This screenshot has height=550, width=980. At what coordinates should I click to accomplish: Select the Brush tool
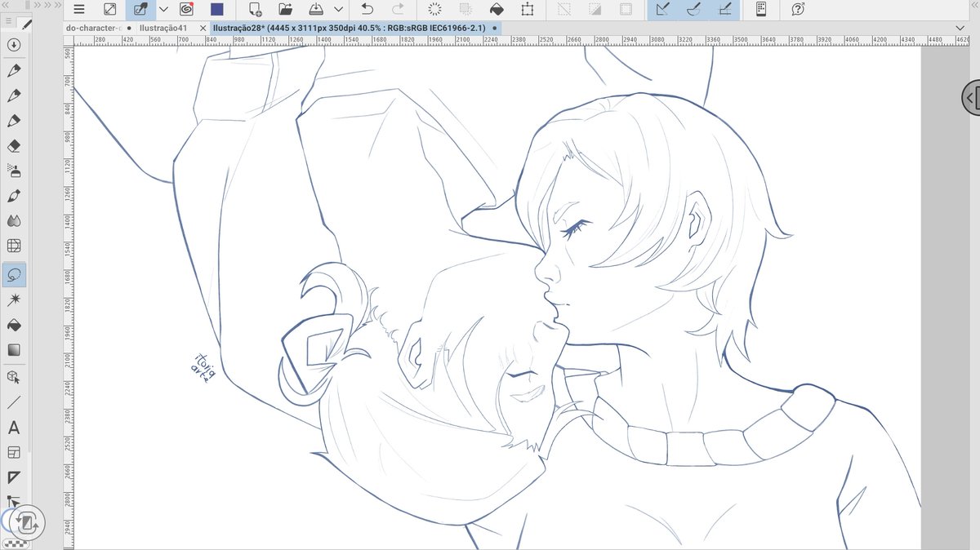coord(14,121)
